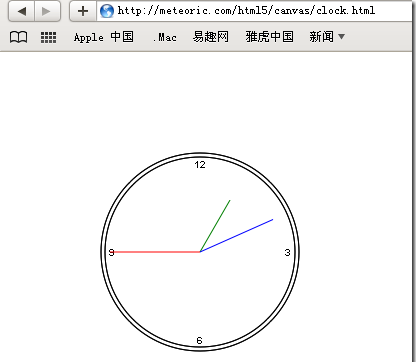Screen dimensions: 416x362
Task: Expand the 新闻 bookmarks folder
Action: click(327, 37)
